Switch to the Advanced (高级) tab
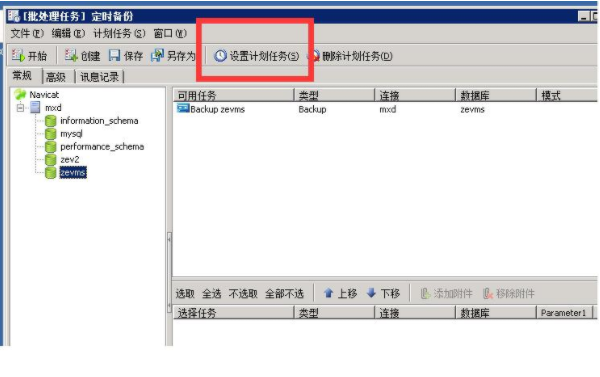This screenshot has height=377, width=600. coord(56,77)
